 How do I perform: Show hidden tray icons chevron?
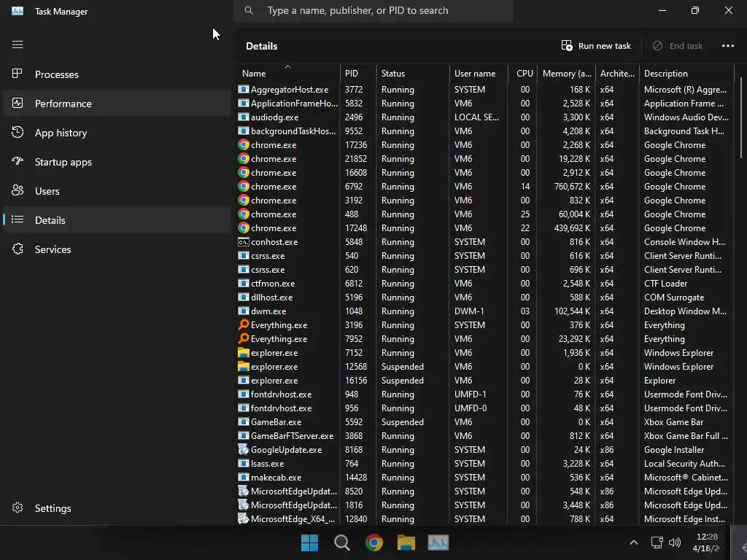pyautogui.click(x=634, y=542)
